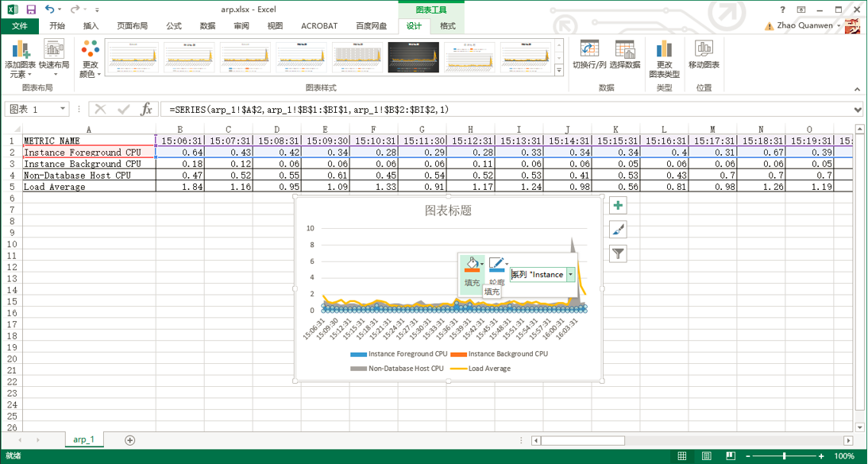
Task: Click the Instance Foreground CPU legend entry
Action: click(x=399, y=354)
